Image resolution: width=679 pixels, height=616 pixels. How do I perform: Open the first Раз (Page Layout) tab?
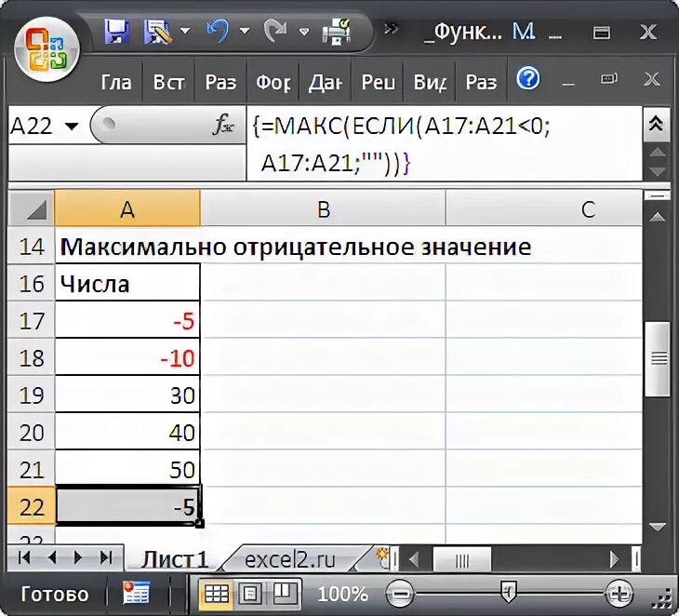(x=220, y=82)
